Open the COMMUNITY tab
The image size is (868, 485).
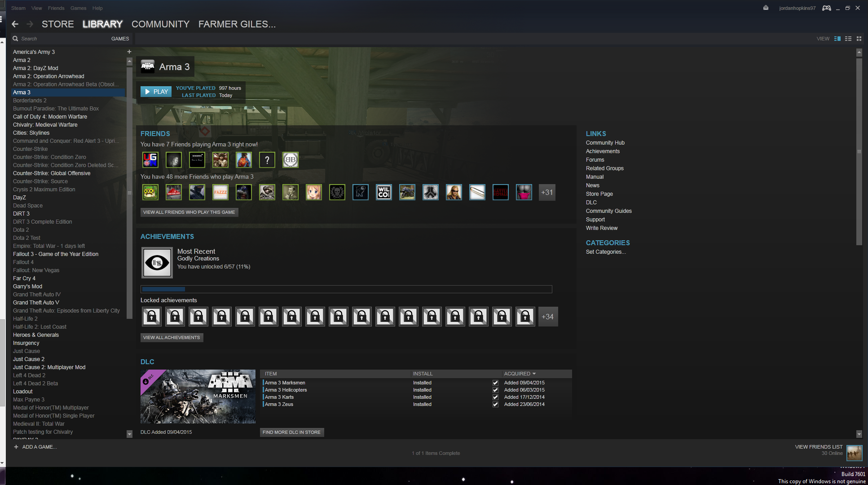[160, 24]
